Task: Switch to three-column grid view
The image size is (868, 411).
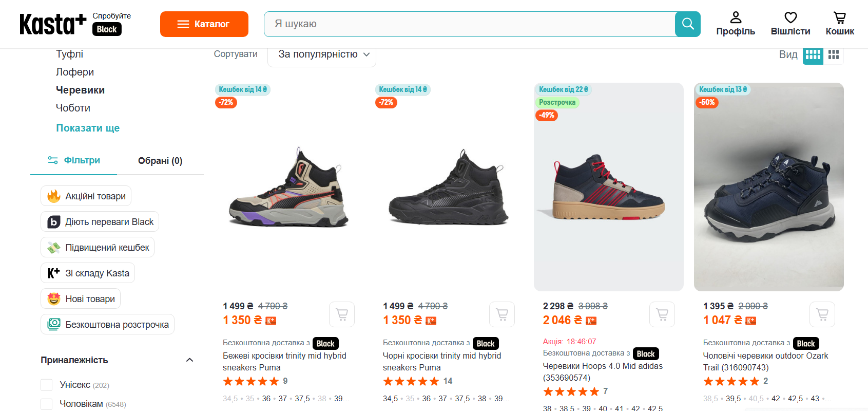Action: pos(834,54)
